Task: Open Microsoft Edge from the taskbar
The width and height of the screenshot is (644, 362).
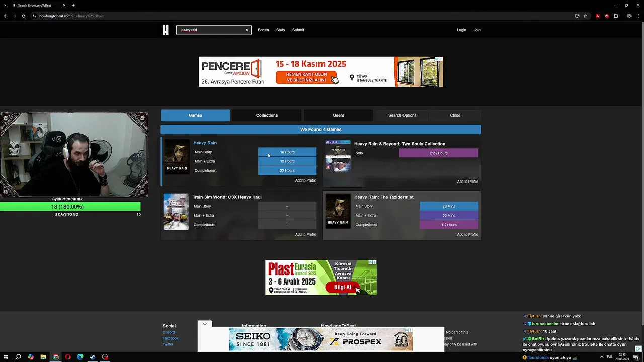Action: (80, 357)
